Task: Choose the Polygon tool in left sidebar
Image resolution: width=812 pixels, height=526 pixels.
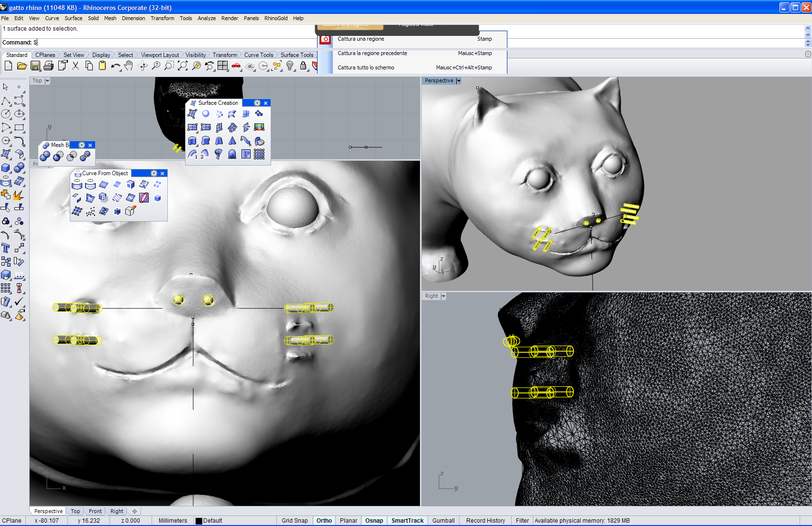Action: [6, 141]
